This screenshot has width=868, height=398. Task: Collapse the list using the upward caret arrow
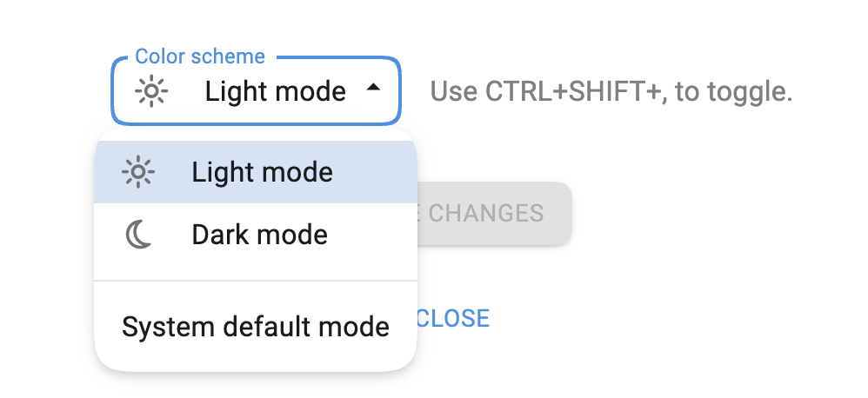click(x=373, y=89)
